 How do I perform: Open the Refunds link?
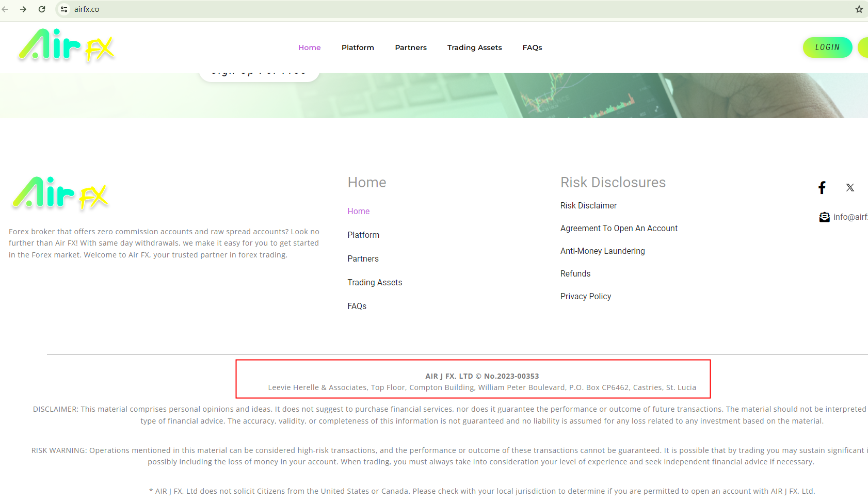tap(575, 273)
